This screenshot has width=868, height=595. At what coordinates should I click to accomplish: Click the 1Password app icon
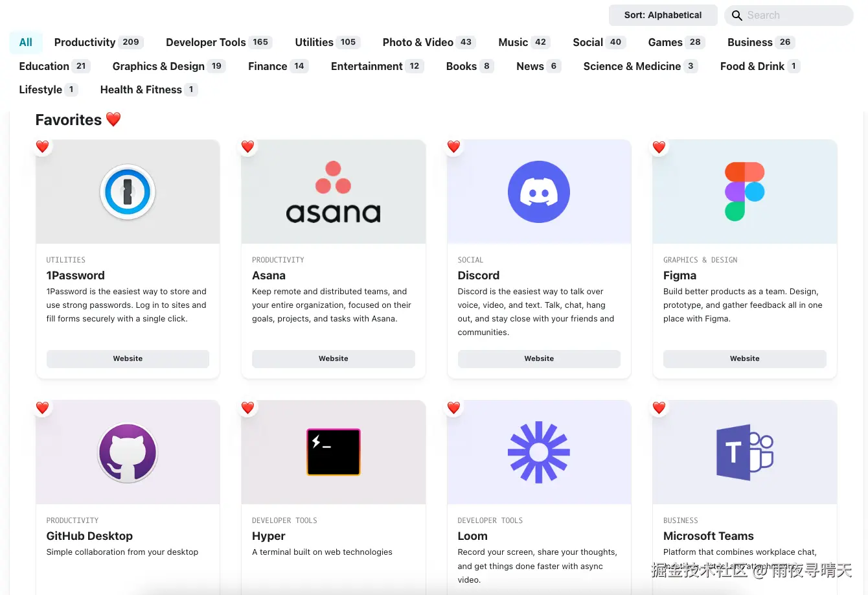point(128,192)
